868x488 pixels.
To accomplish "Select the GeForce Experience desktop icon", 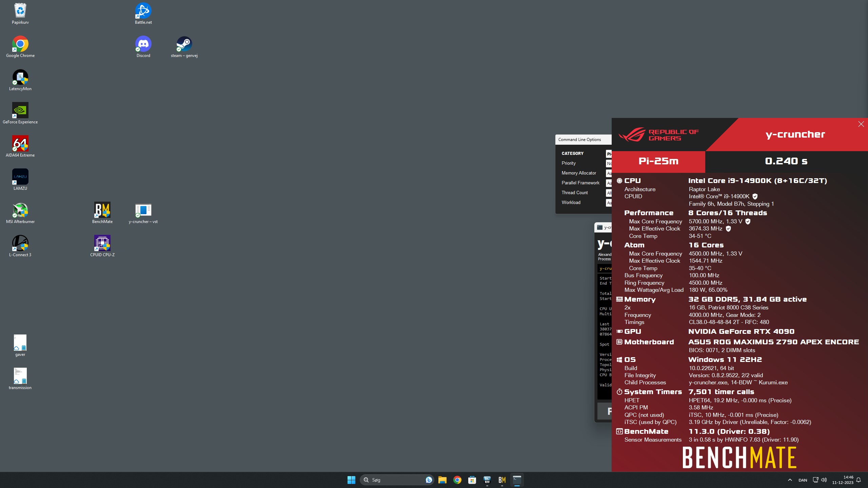I will pyautogui.click(x=20, y=113).
